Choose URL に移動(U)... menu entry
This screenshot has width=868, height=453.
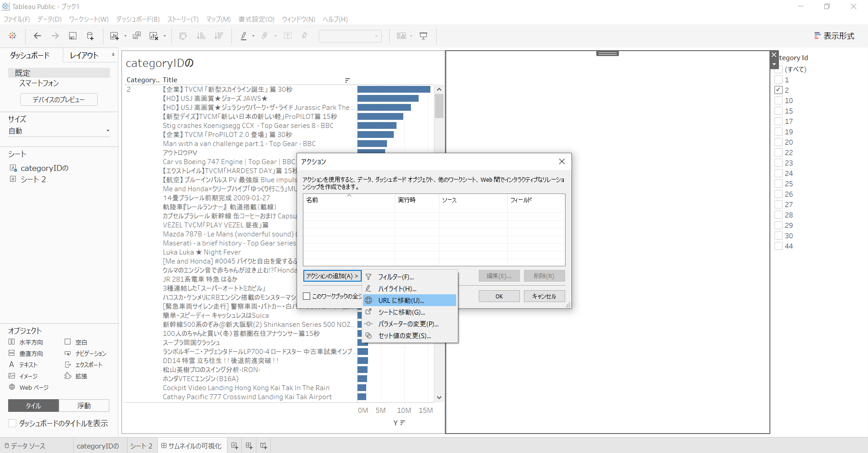click(410, 300)
